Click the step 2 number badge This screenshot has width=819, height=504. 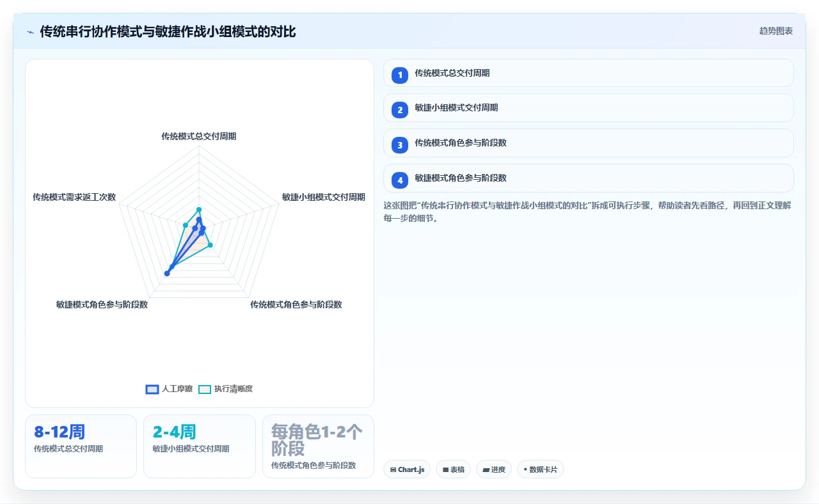click(x=400, y=109)
